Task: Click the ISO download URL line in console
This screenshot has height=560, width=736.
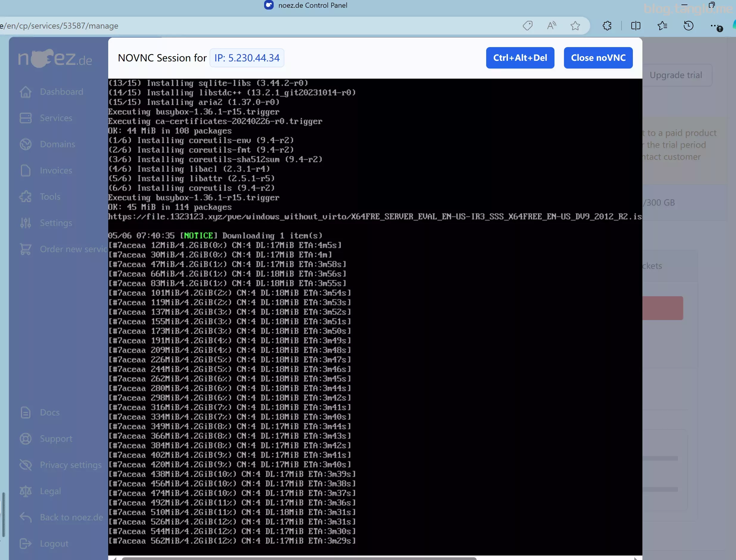Action: point(375,217)
